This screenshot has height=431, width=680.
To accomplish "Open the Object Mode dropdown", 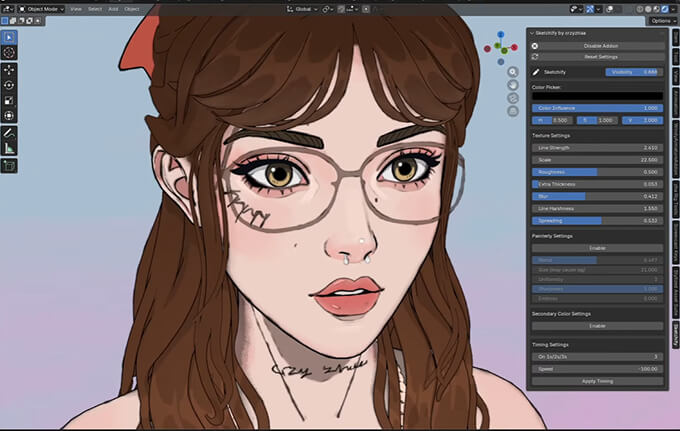I will point(40,8).
